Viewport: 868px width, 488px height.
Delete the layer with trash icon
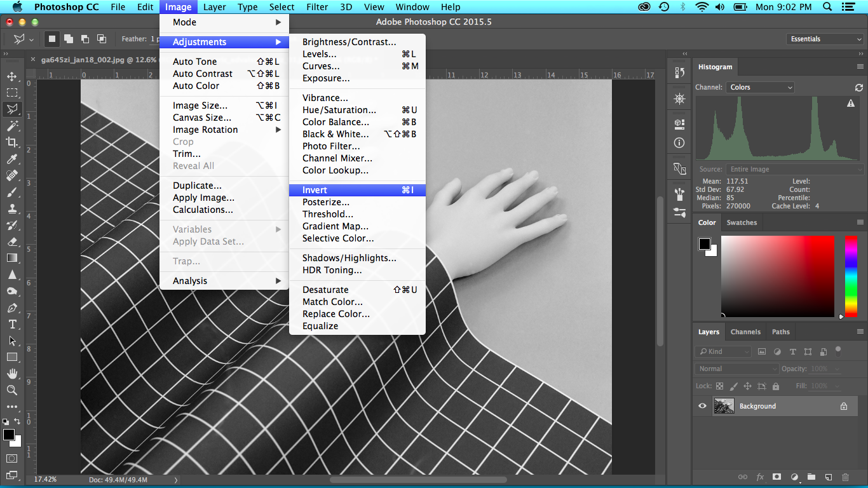point(845,477)
